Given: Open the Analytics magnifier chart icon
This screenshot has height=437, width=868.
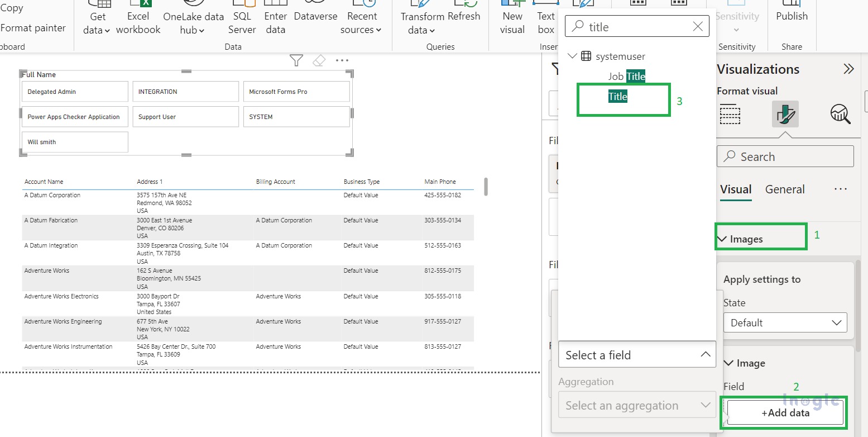Looking at the screenshot, I should (x=840, y=114).
